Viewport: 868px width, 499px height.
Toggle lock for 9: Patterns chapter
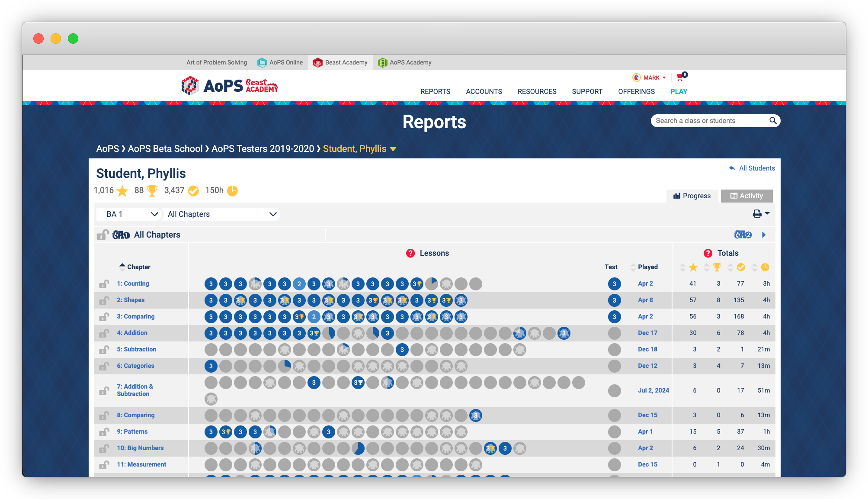point(104,432)
